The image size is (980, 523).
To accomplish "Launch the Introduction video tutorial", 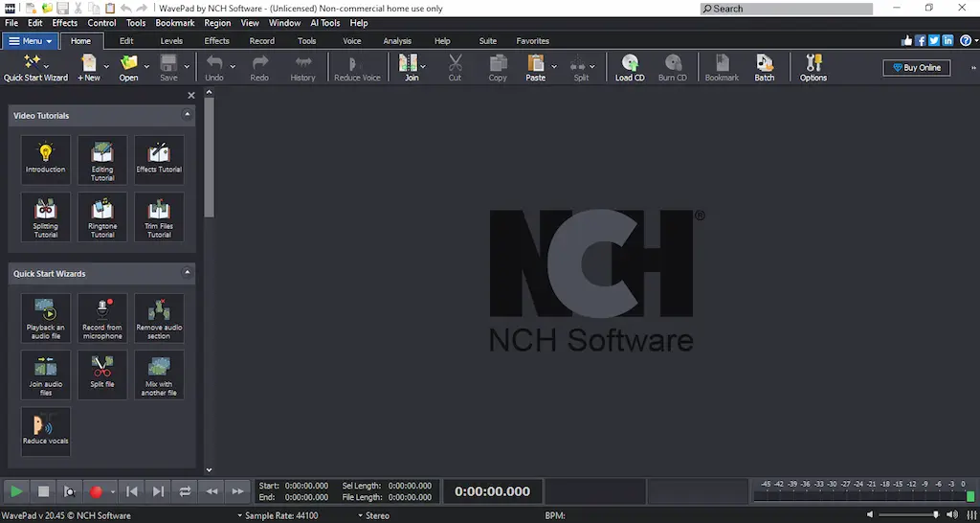I will [x=46, y=160].
